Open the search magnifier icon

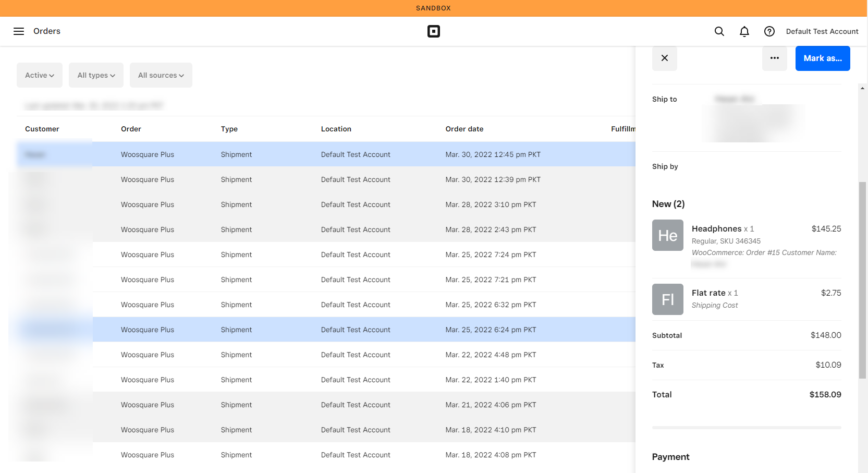coord(719,31)
